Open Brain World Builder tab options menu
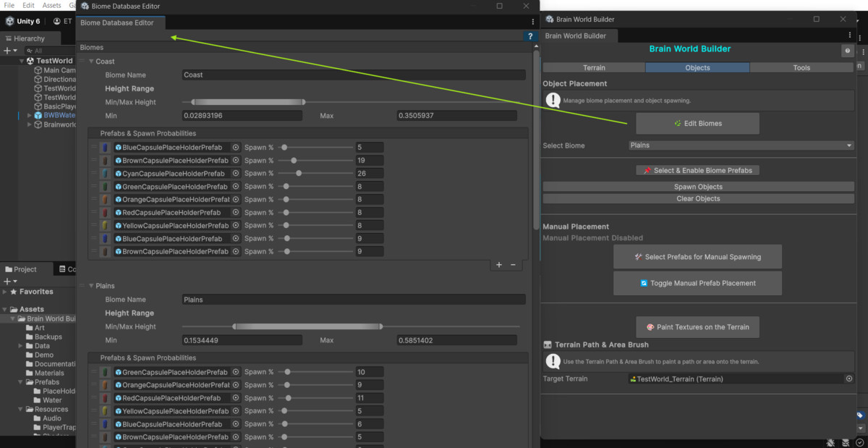Screen dimensions: 868x448 (851, 35)
